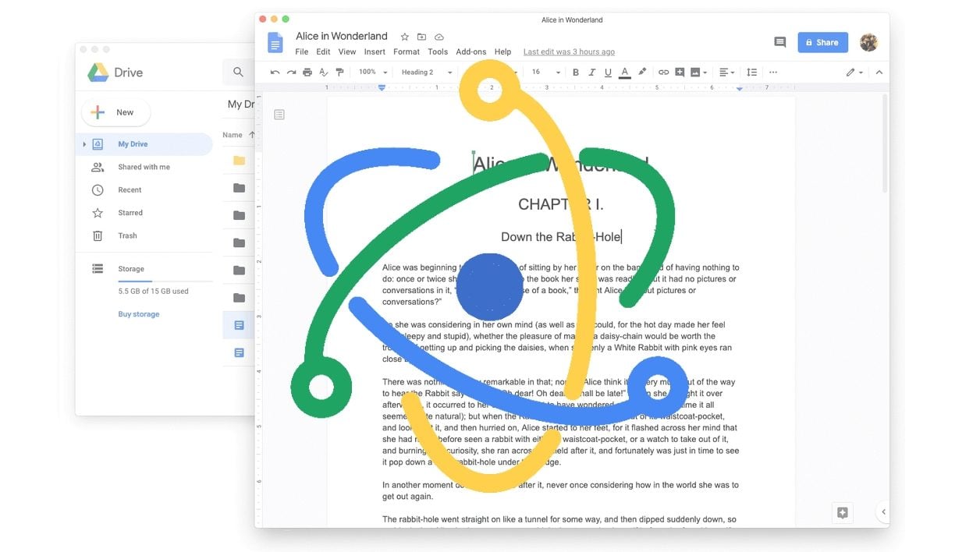Show the document outline icon

[x=279, y=115]
